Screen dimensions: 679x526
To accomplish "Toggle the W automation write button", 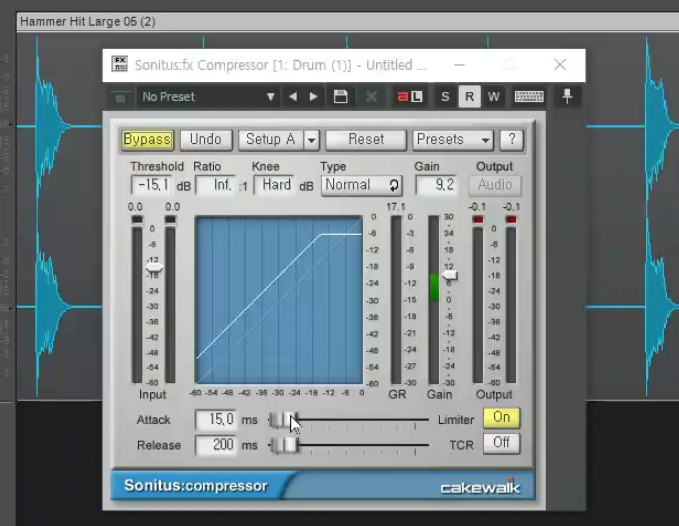I will pyautogui.click(x=494, y=97).
